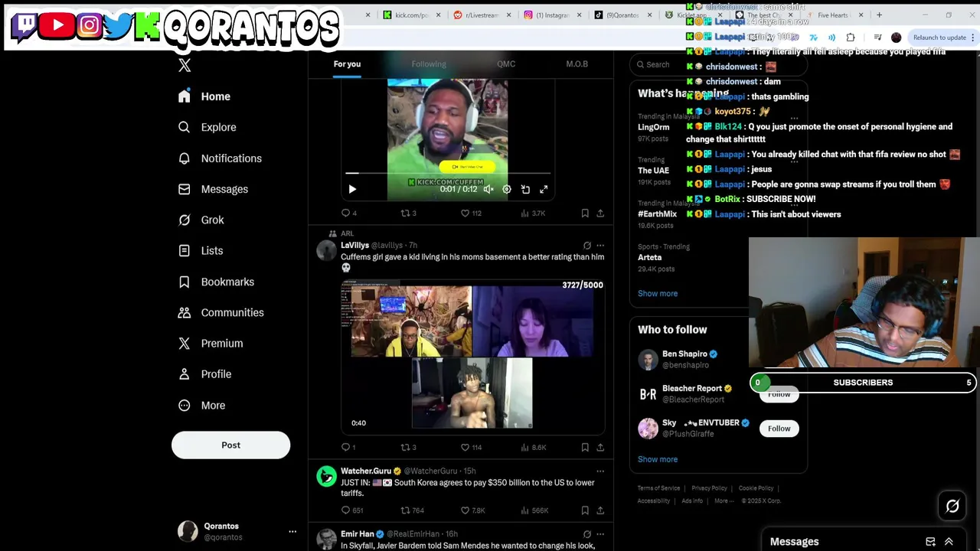
Task: Open more options on LaVillys post
Action: tap(600, 246)
